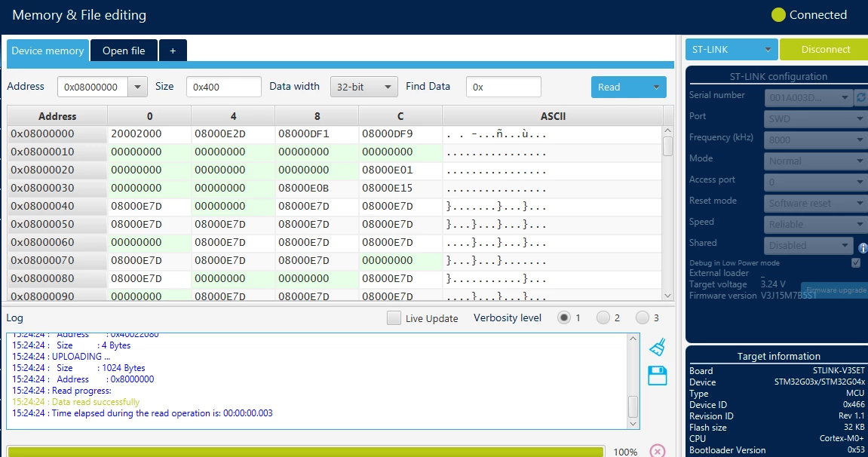Click the Size input field showing 0x400
Viewport: 868px width, 457px height.
(224, 87)
